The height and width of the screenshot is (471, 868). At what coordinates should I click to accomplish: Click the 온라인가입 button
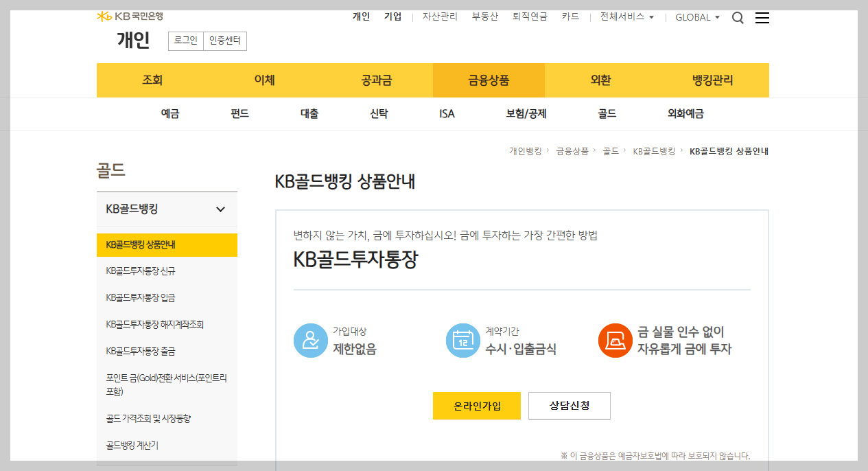tap(476, 406)
